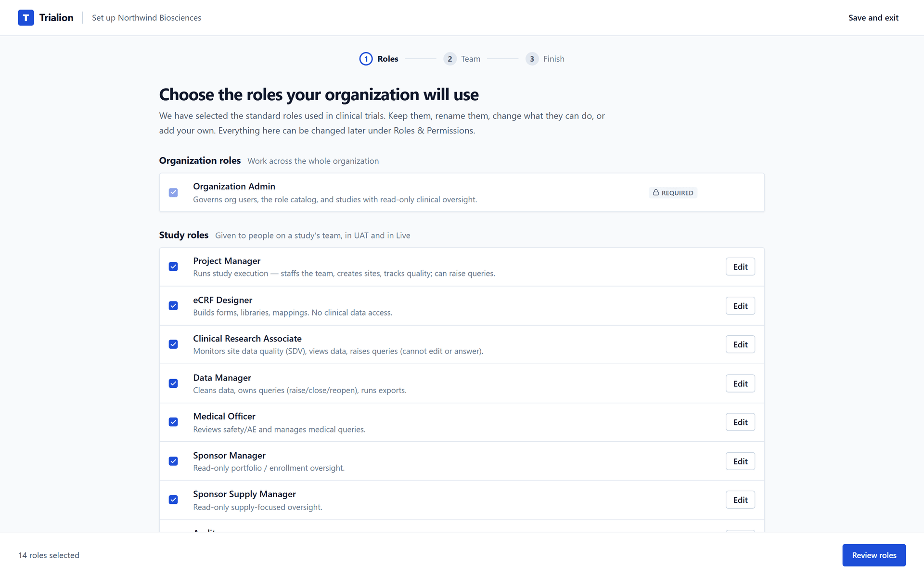The height and width of the screenshot is (578, 924).
Task: Click the "Data Manager" role title
Action: tap(222, 378)
